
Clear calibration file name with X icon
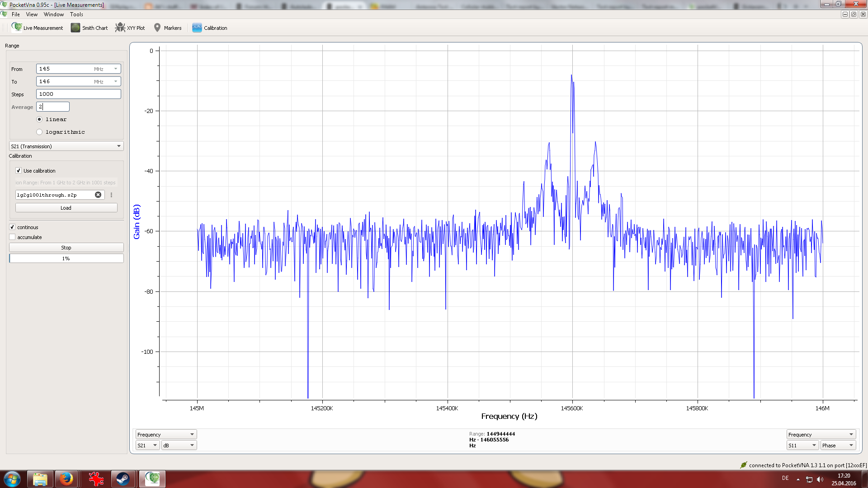click(x=98, y=195)
